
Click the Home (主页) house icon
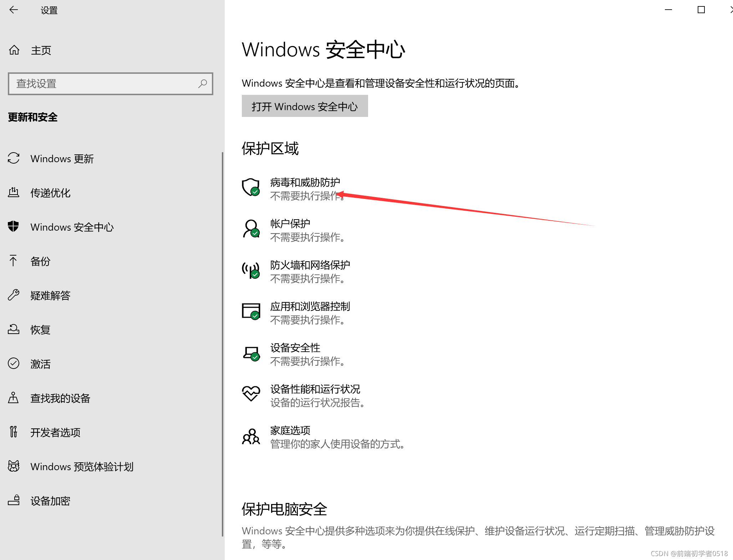point(14,50)
